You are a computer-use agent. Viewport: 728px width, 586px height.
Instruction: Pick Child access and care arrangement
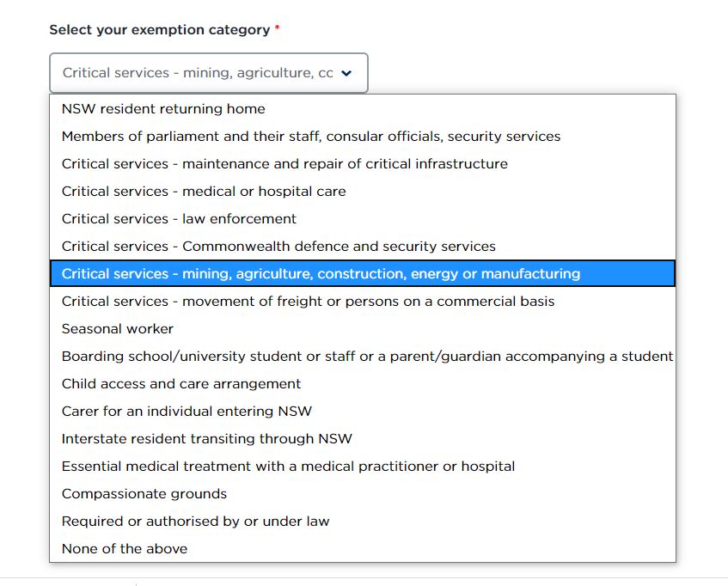click(x=180, y=383)
